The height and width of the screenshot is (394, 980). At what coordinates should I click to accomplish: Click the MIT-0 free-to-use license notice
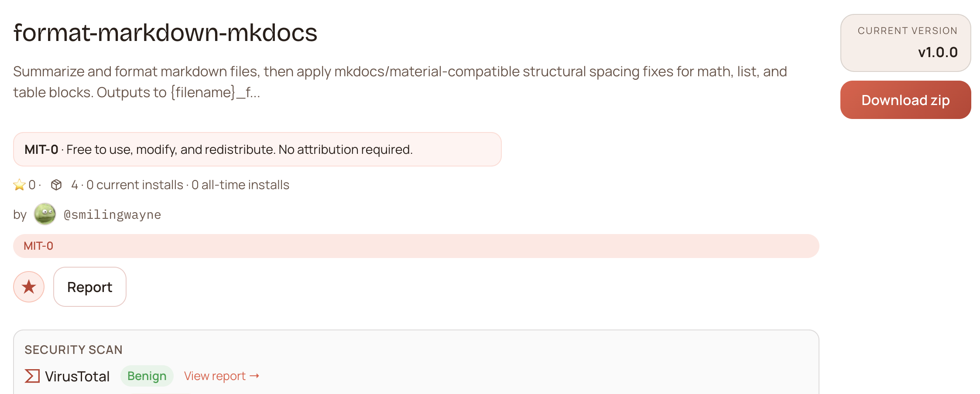[257, 149]
